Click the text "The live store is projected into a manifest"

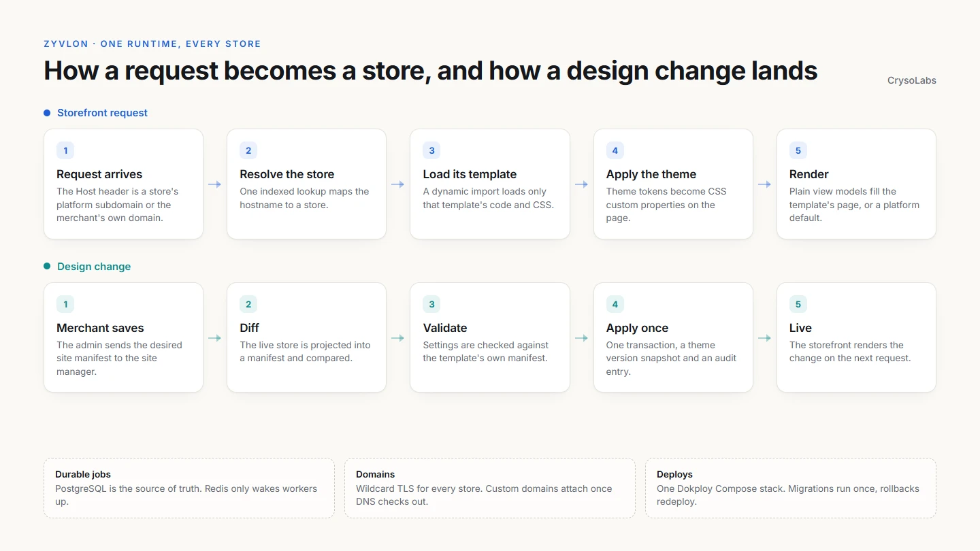click(x=305, y=352)
